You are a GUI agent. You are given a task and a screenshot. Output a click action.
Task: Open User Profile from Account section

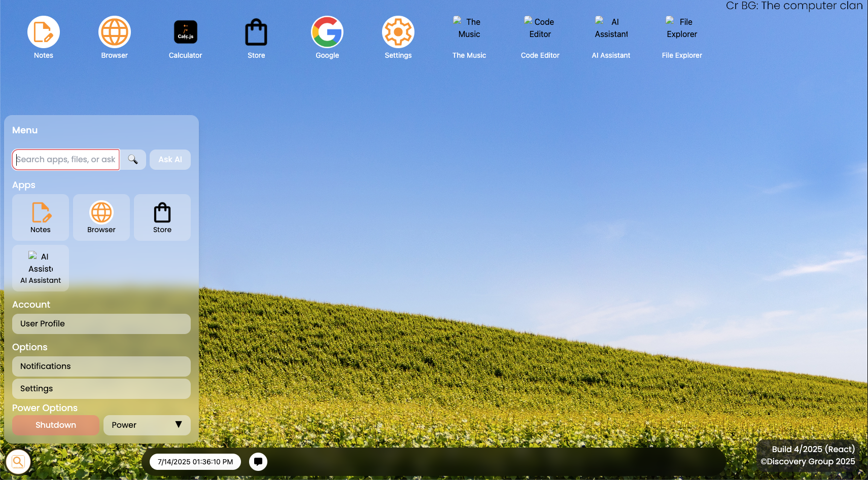point(101,324)
